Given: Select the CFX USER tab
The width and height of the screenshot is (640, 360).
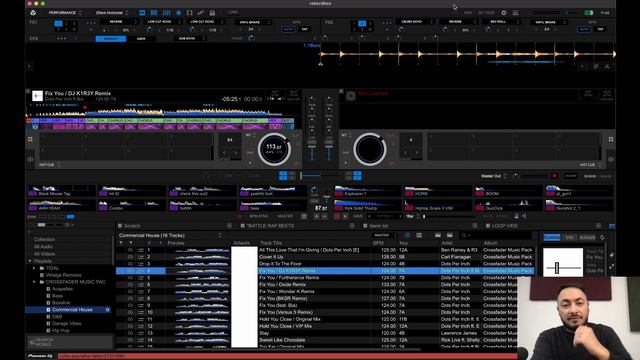Looking at the screenshot, I should point(141,38).
